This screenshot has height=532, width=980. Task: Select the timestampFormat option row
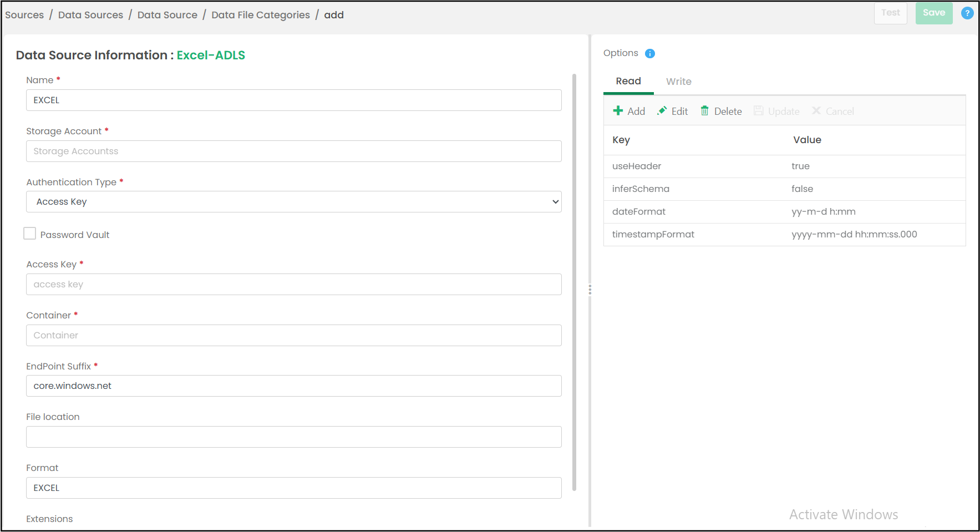[x=784, y=235]
